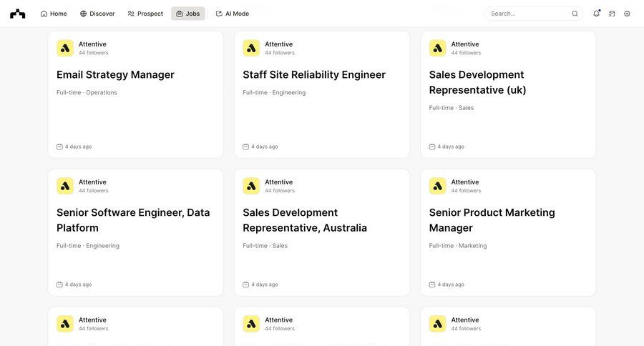
Task: Click the inbox icon beside the bell
Action: pyautogui.click(x=612, y=14)
